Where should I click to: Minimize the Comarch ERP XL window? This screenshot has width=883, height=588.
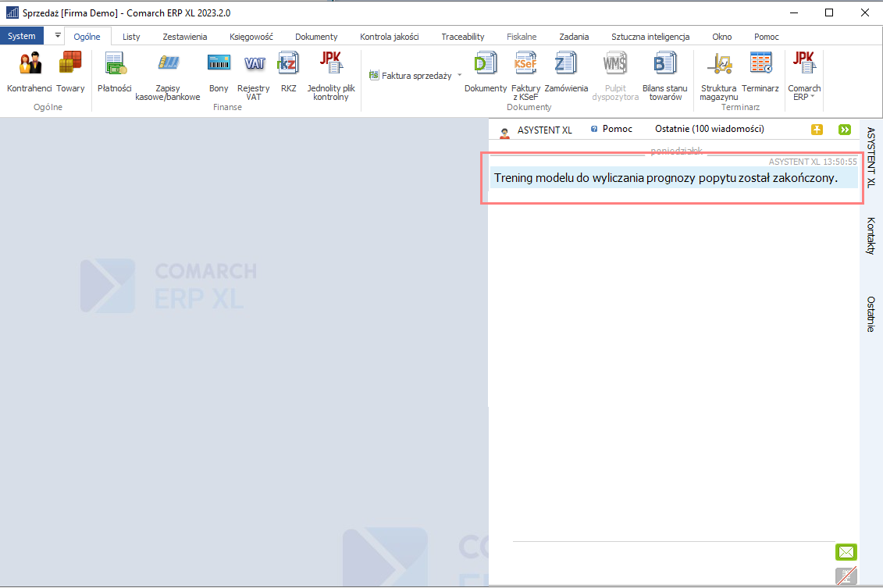tap(794, 12)
